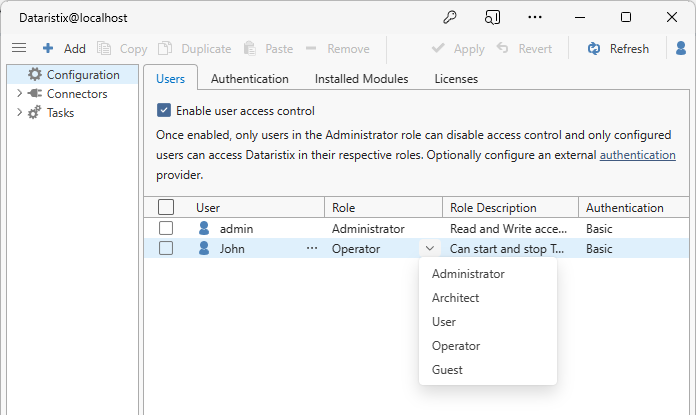Collapse the Role dropdown arrow for John

[429, 249]
